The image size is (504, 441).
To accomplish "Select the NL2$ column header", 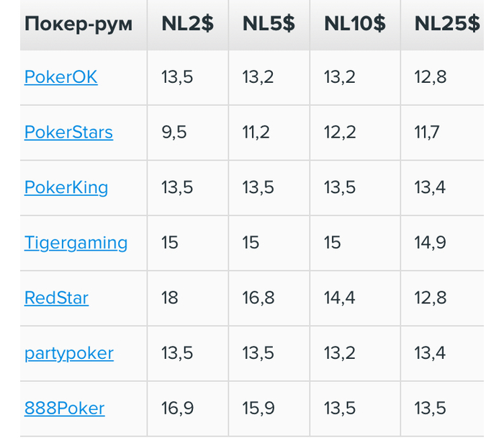I will [187, 24].
